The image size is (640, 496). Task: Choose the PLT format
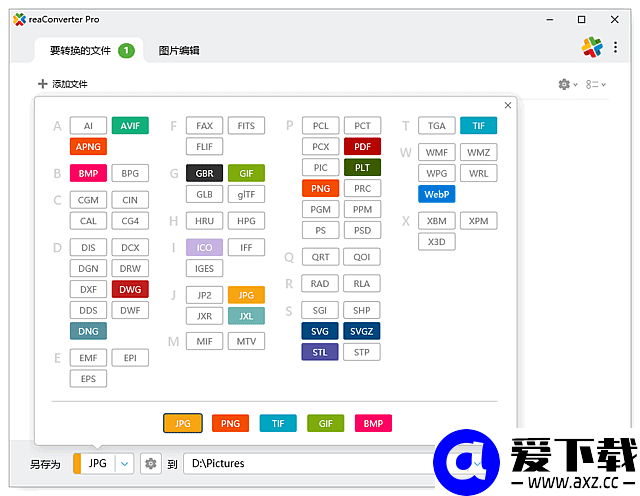[362, 167]
